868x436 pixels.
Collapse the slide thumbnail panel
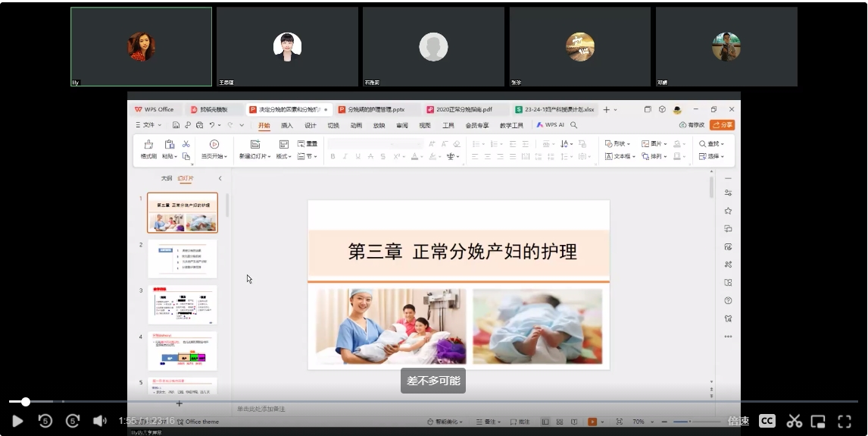pos(220,178)
